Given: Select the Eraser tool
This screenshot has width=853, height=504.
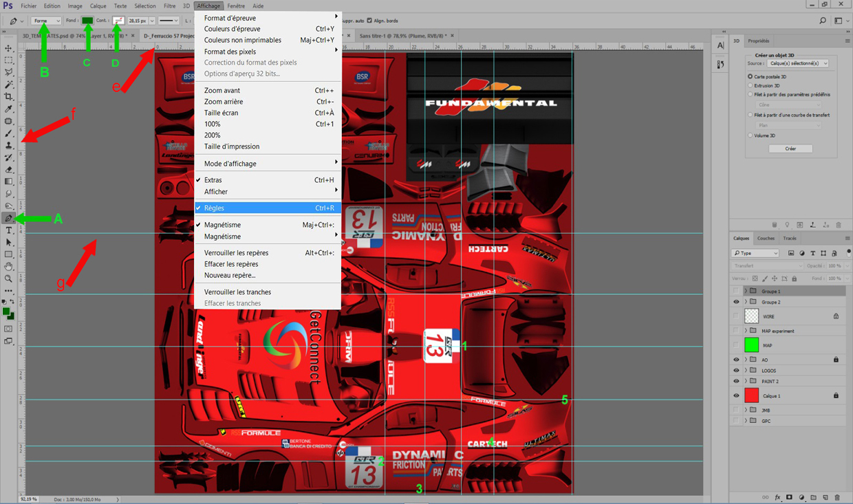Looking at the screenshot, I should pos(9,170).
